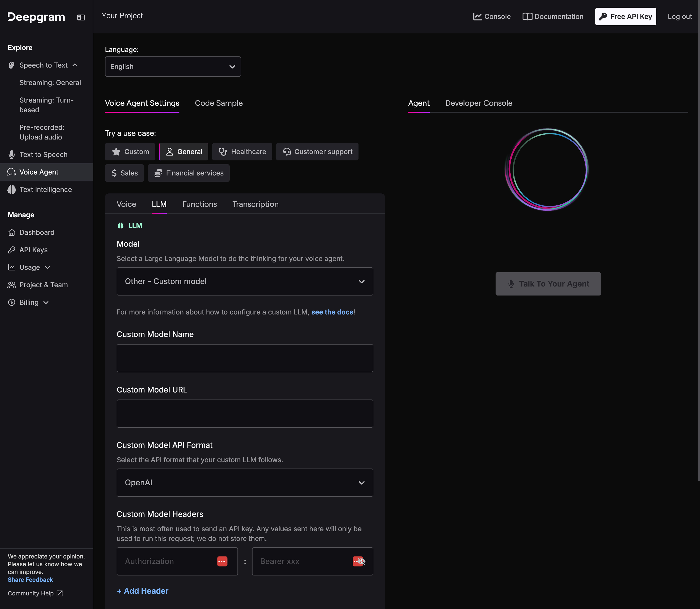Open the Language dropdown
This screenshot has height=609, width=700.
tap(173, 67)
